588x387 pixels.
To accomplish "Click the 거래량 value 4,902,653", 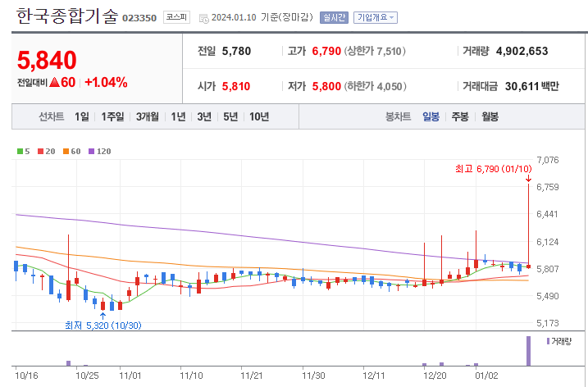I will pos(522,51).
